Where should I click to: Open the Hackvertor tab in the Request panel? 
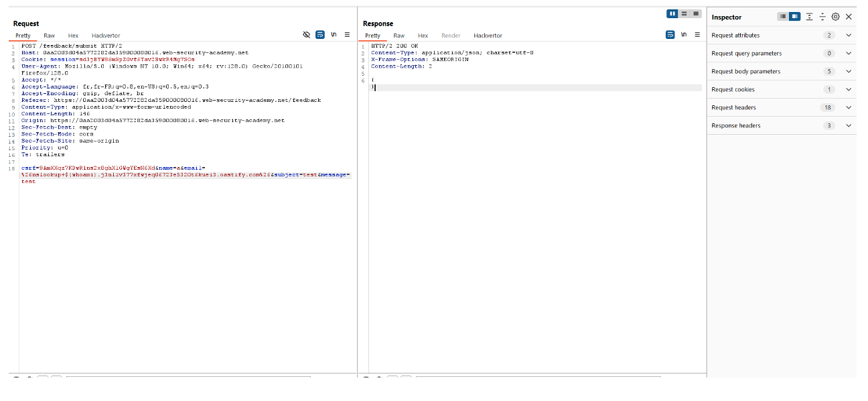coord(106,36)
